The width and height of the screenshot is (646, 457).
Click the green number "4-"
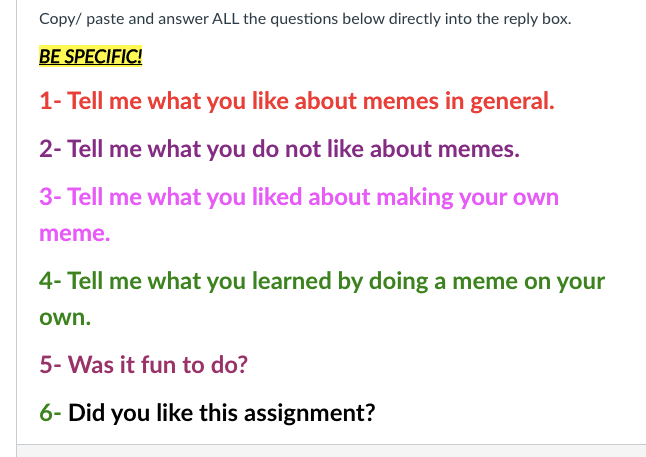coord(51,281)
